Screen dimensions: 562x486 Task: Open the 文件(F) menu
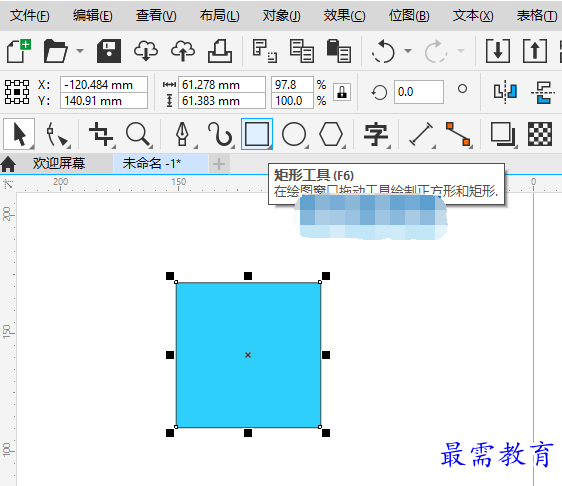(x=29, y=16)
